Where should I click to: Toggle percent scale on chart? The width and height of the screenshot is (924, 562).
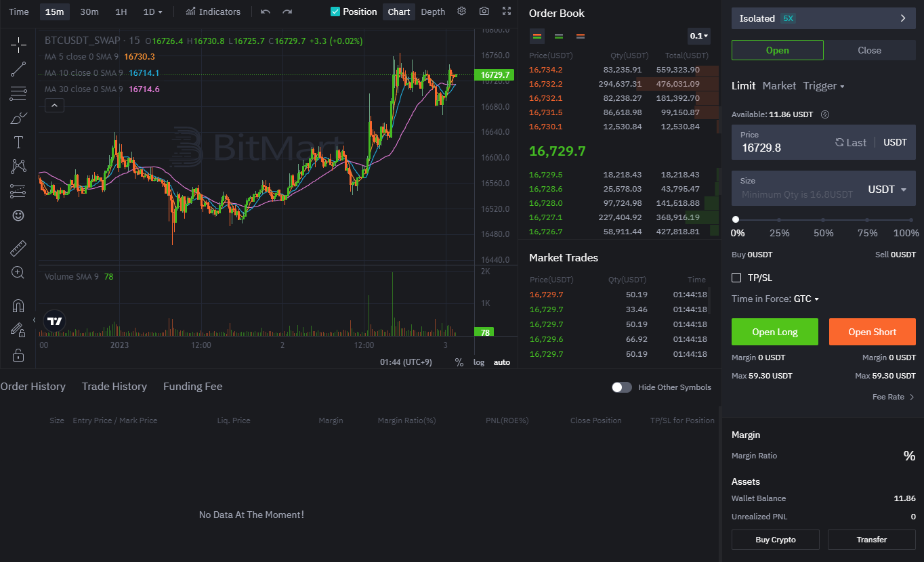tap(459, 362)
